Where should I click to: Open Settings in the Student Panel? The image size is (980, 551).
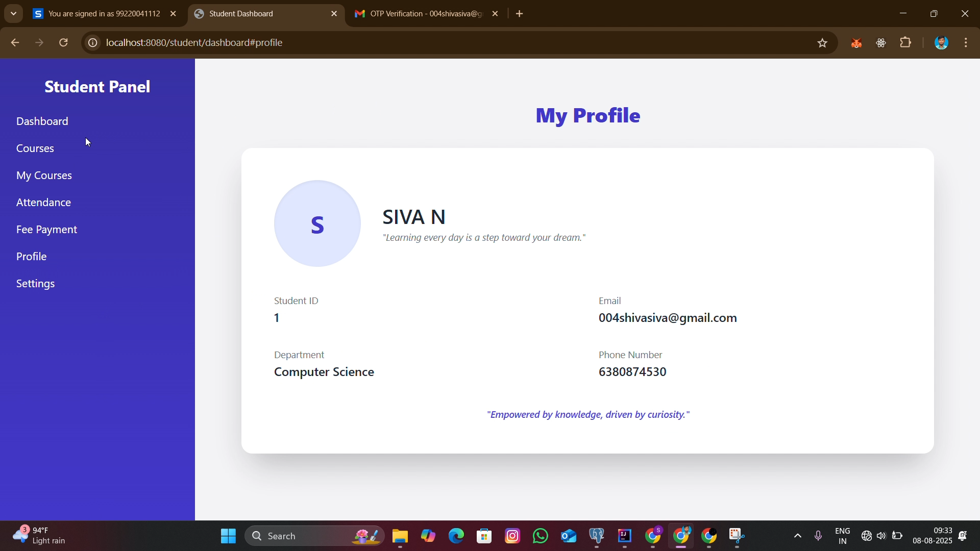click(35, 284)
